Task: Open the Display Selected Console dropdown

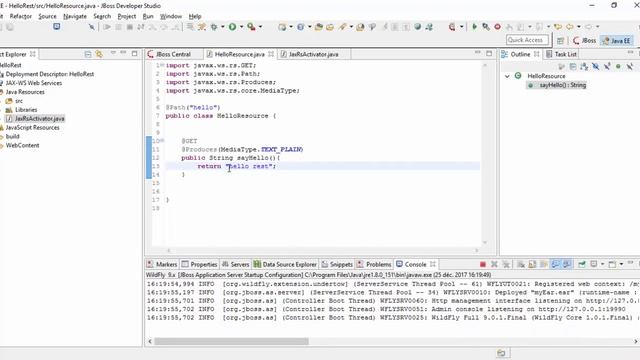Action: click(x=602, y=264)
